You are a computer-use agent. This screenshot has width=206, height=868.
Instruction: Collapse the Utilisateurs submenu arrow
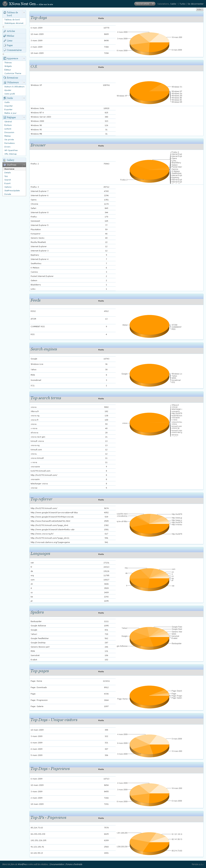(x=24, y=82)
